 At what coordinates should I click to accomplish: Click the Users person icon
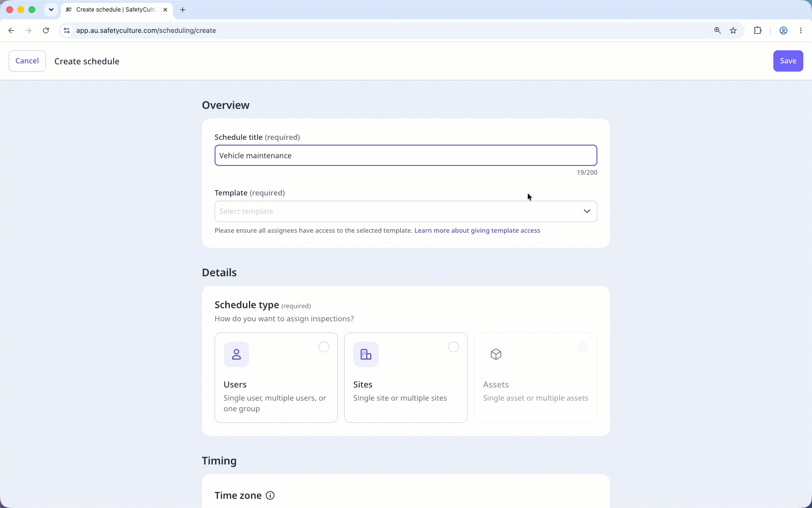236,355
